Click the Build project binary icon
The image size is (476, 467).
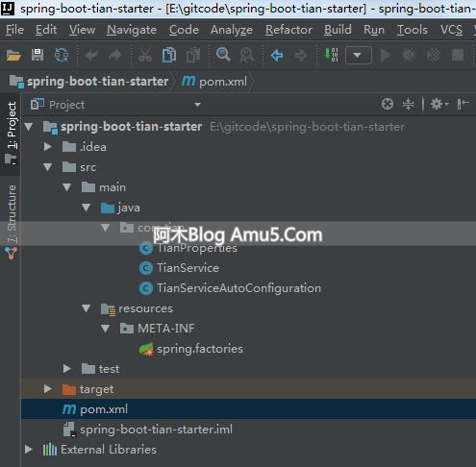[332, 55]
